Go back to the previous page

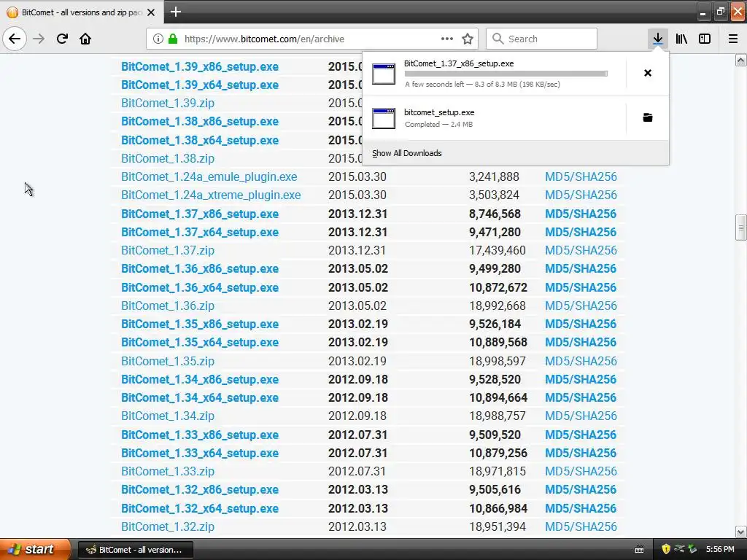tap(15, 39)
